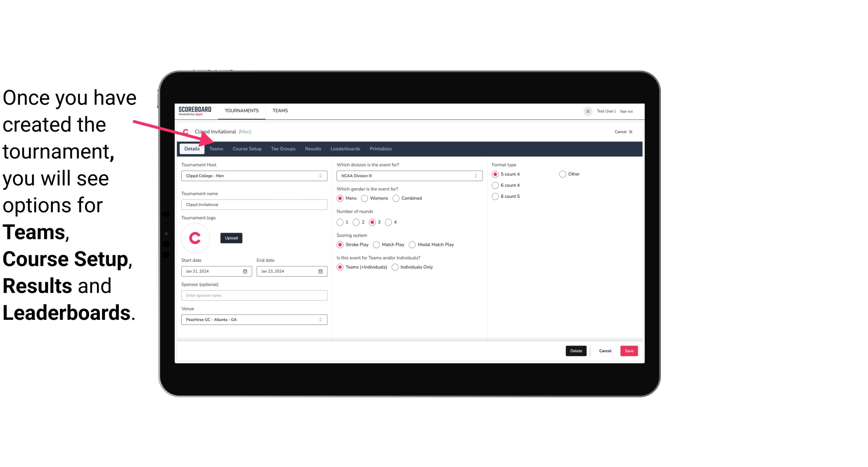Click the red Clippd C logo icon
The image size is (868, 467).
pyautogui.click(x=196, y=238)
